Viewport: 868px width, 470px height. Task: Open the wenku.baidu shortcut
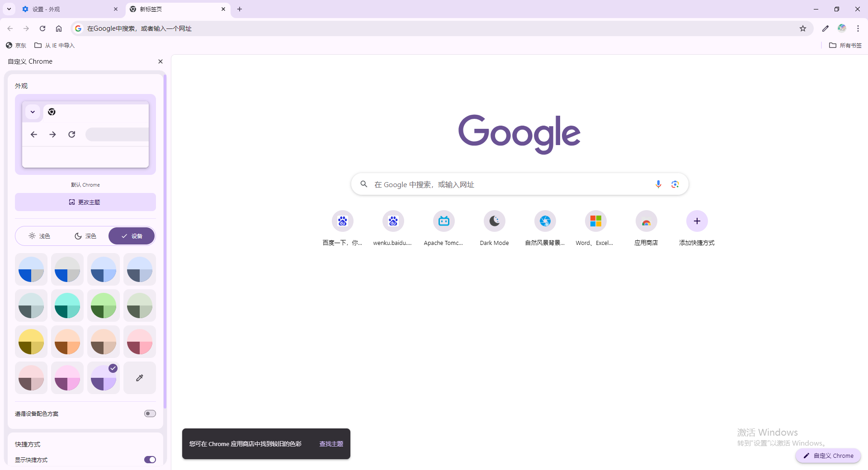click(x=393, y=229)
